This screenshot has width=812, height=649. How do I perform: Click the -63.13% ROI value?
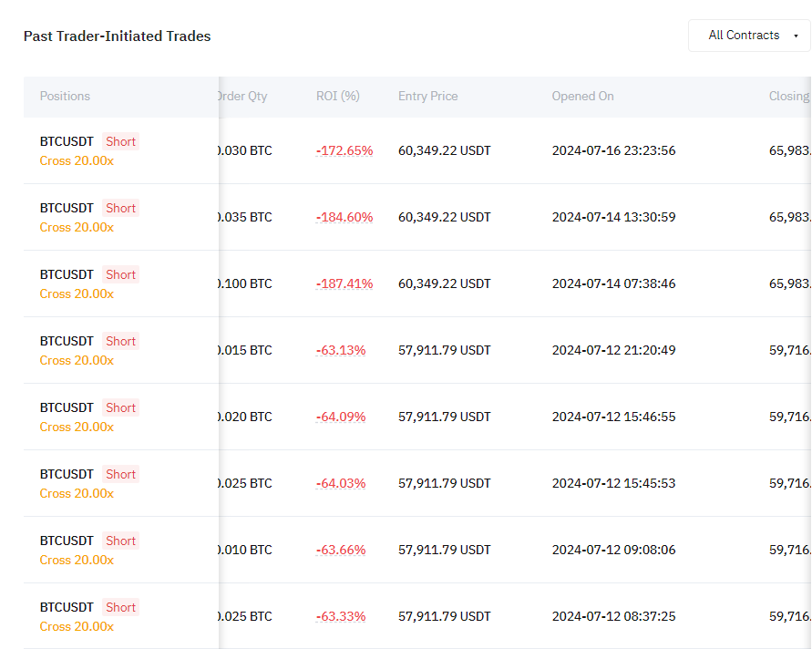[x=341, y=350]
